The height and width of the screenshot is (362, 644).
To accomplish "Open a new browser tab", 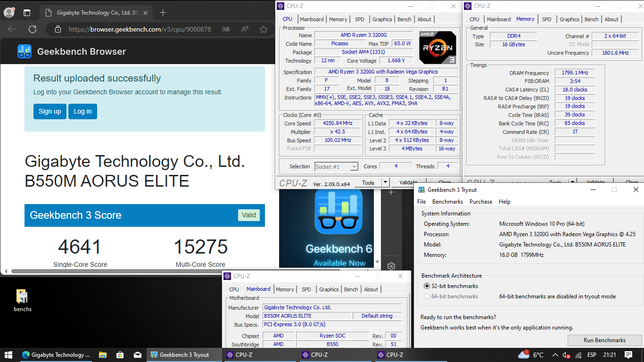I will [x=163, y=13].
